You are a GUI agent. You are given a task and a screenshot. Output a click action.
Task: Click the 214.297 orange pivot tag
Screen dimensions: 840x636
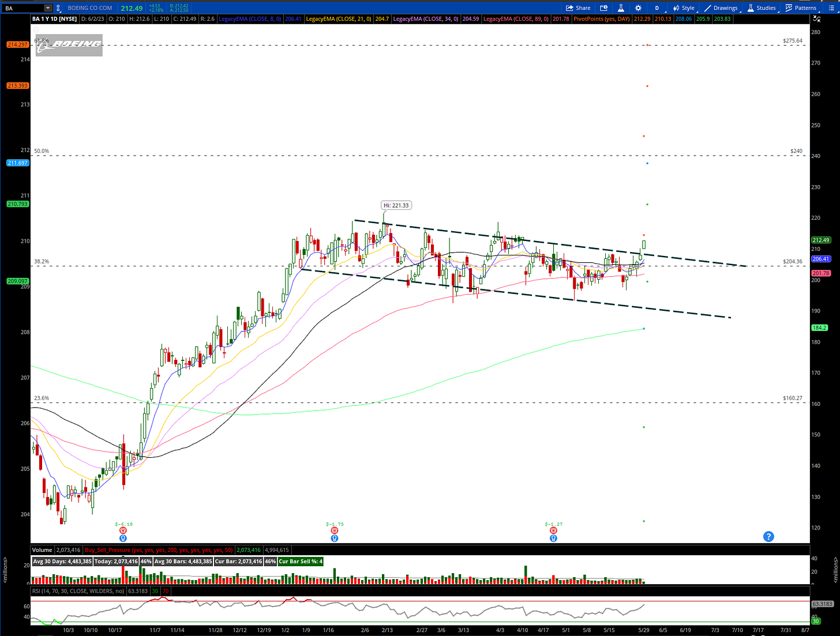[x=18, y=44]
